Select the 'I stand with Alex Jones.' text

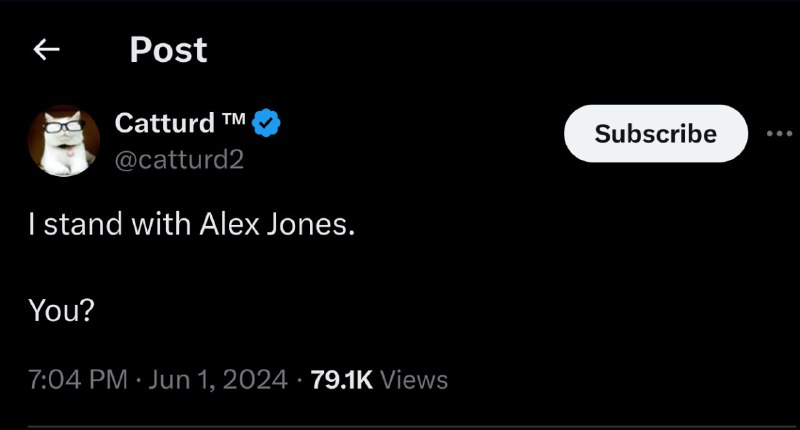(x=191, y=224)
